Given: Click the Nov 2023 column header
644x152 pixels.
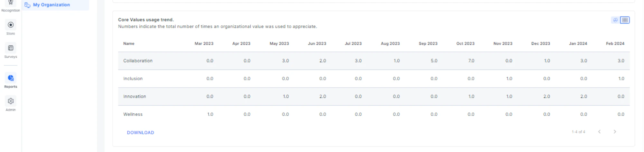Looking at the screenshot, I should (503, 43).
